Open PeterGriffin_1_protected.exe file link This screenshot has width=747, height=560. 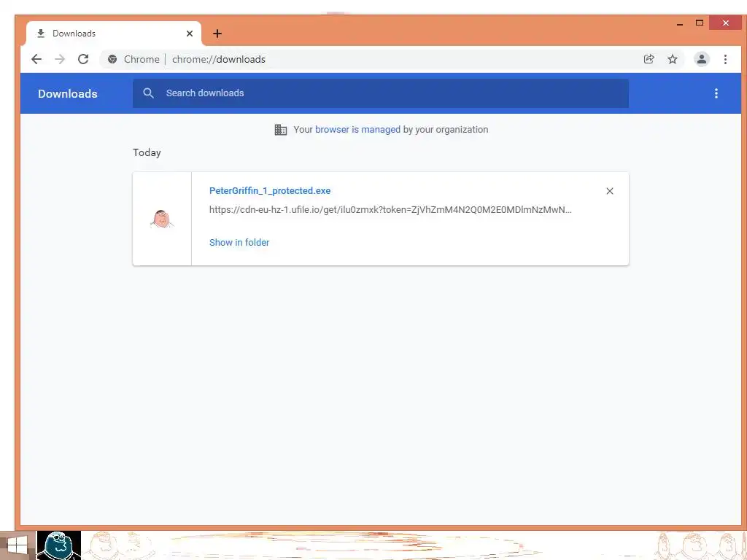click(270, 190)
